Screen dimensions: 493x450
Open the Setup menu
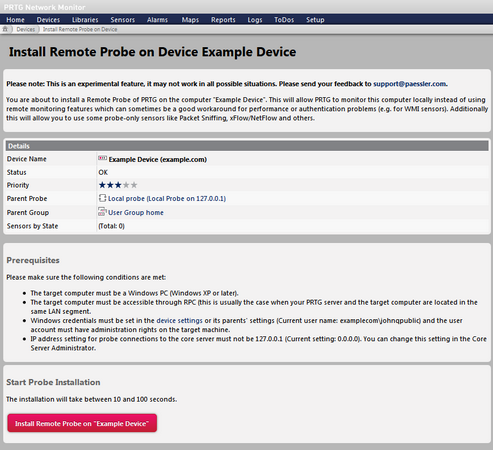(x=315, y=20)
